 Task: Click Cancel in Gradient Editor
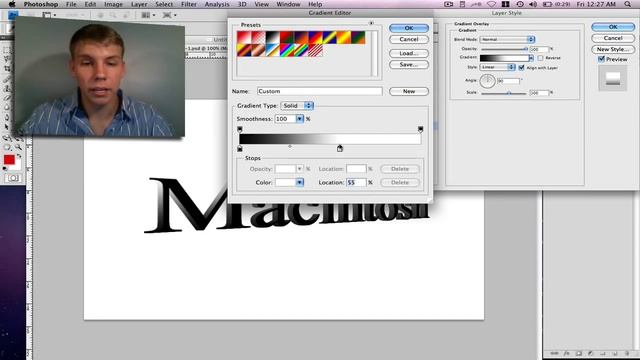point(409,39)
